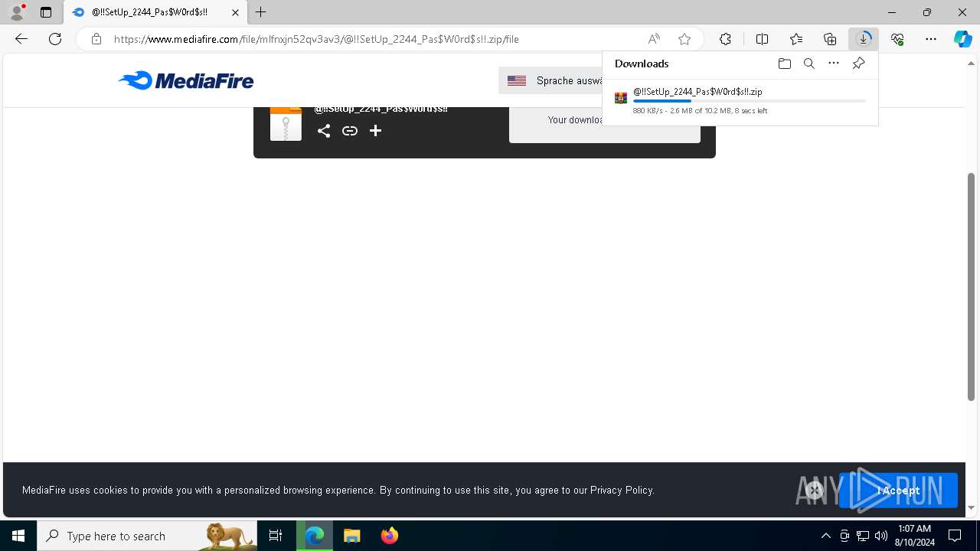Open clock showing 1:07 AM
980x551 pixels.
(915, 536)
